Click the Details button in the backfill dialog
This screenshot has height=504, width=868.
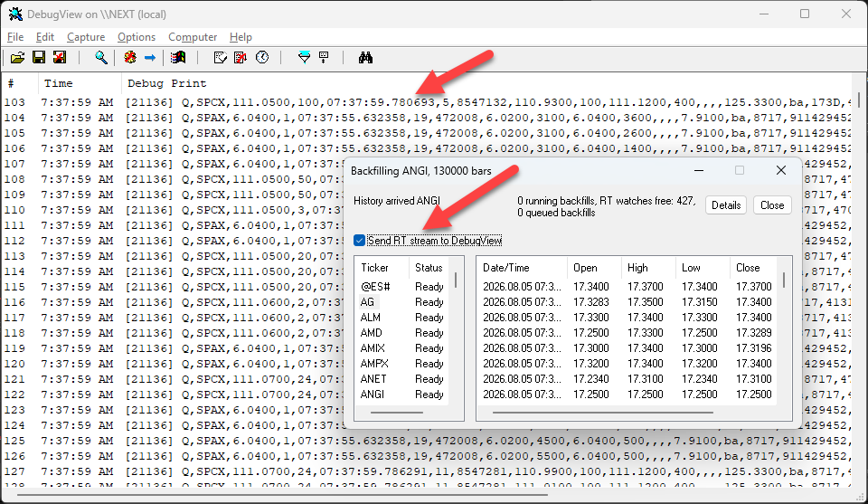click(726, 205)
